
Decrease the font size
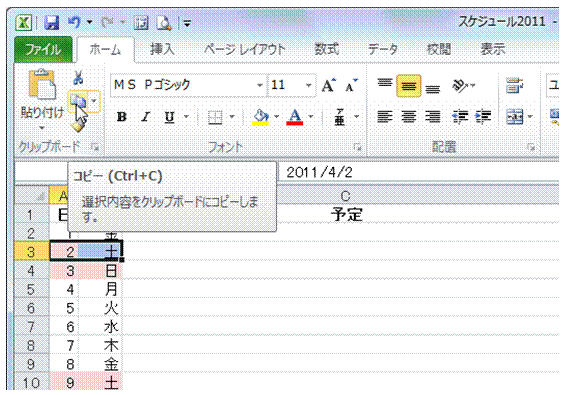[351, 86]
